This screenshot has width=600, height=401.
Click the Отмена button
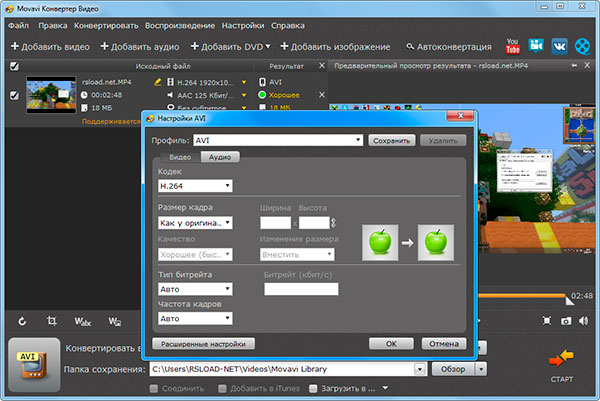click(444, 344)
